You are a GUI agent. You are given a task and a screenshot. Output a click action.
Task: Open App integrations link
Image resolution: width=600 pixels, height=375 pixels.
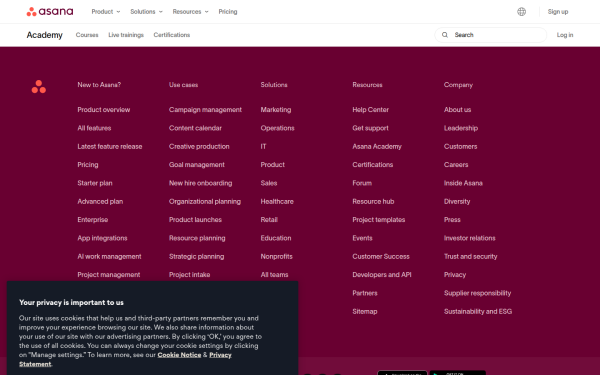pos(102,238)
